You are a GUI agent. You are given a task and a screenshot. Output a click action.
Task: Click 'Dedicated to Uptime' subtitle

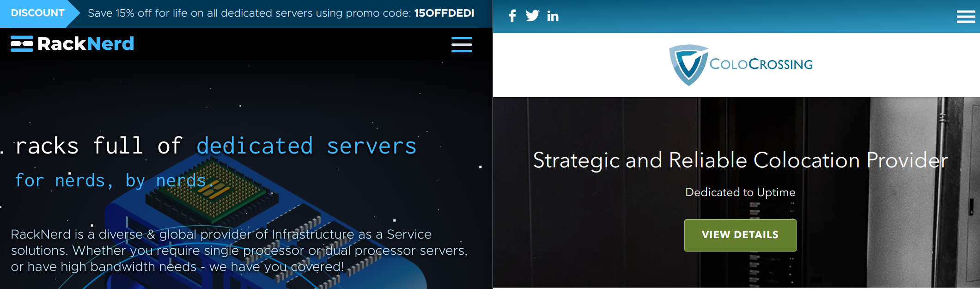click(740, 192)
